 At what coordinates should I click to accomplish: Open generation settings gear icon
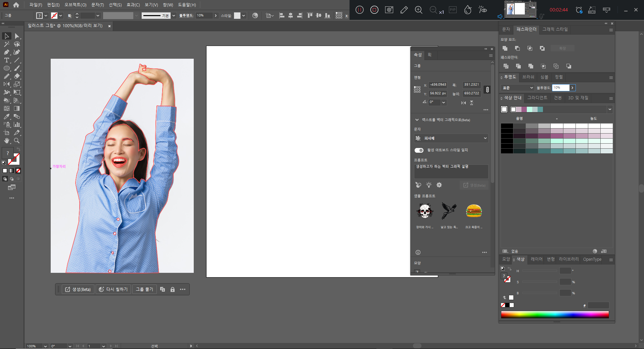(x=439, y=185)
